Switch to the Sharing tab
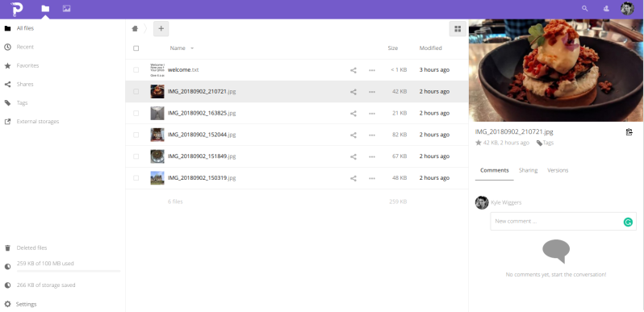The height and width of the screenshot is (312, 644). (528, 170)
